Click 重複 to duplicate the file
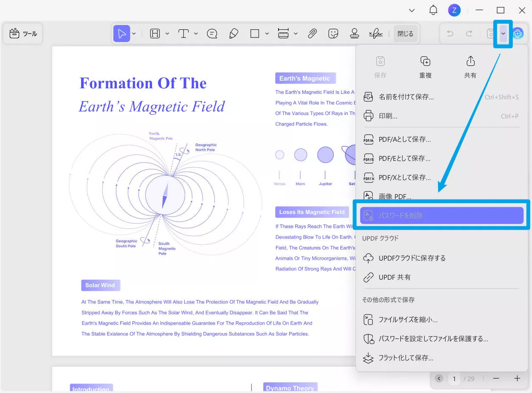Image resolution: width=532 pixels, height=393 pixels. point(425,67)
